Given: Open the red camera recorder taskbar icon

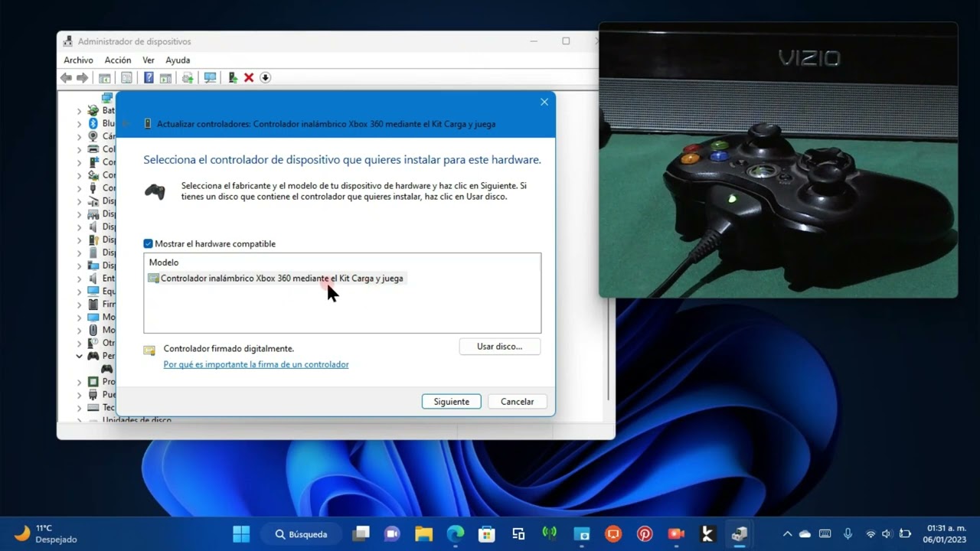Looking at the screenshot, I should click(676, 534).
